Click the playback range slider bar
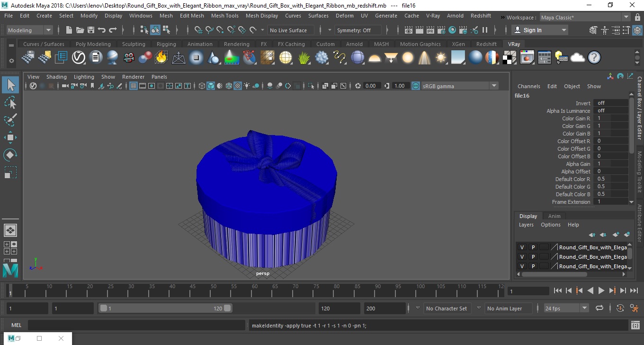 coord(165,308)
